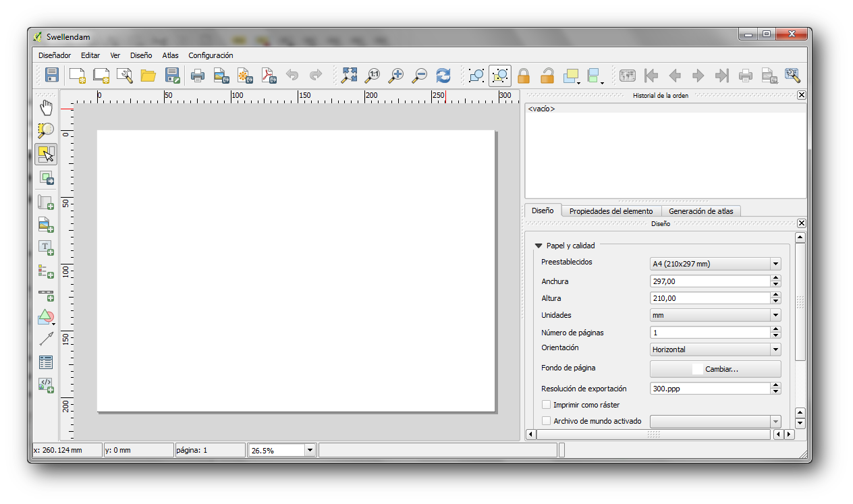Open the Orientación Horizontal dropdown
853x504 pixels.
pyautogui.click(x=715, y=349)
